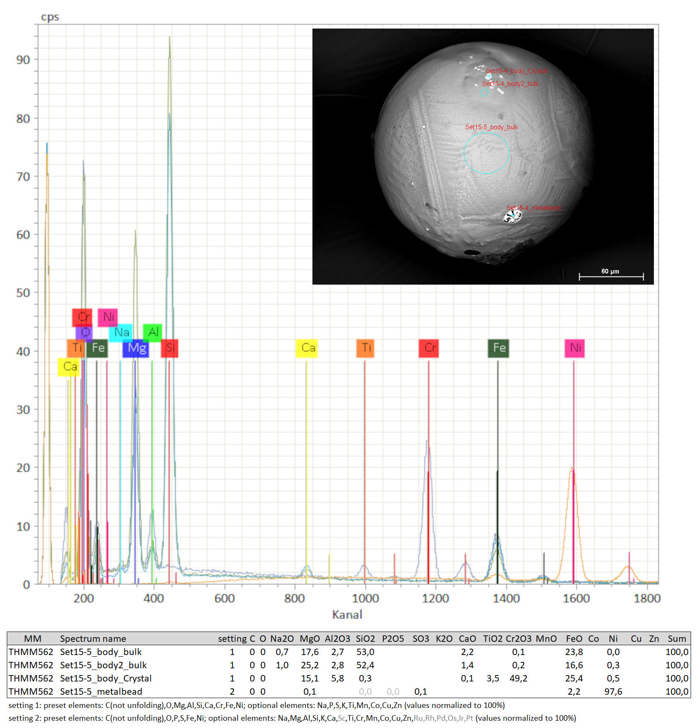Screen dimensions: 700x728
Task: Select the orange Ti label near channel 1000
Action: pos(365,348)
